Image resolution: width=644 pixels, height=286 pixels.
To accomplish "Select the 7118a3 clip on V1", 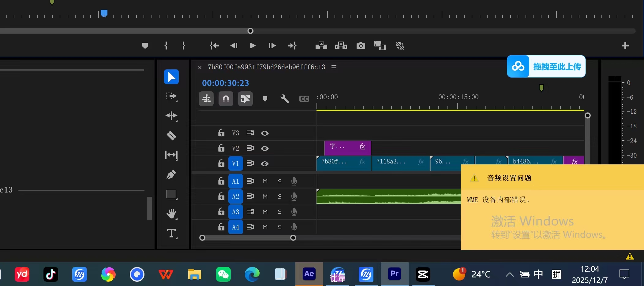I will [398, 162].
